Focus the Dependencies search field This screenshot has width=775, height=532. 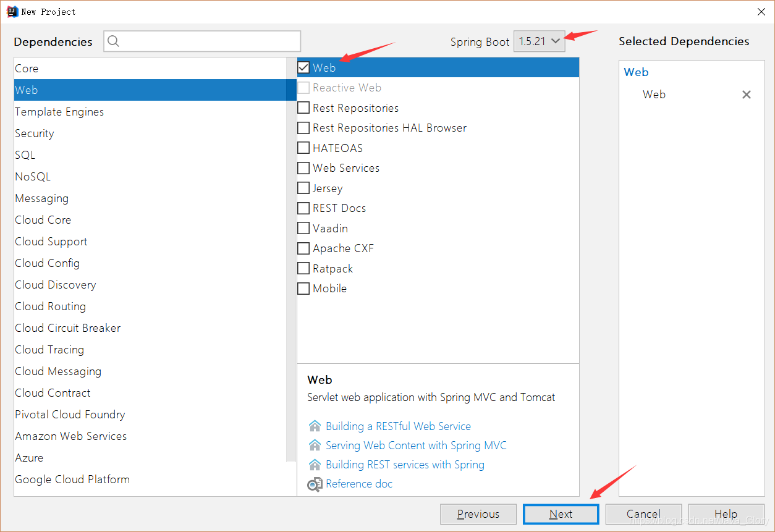(202, 41)
